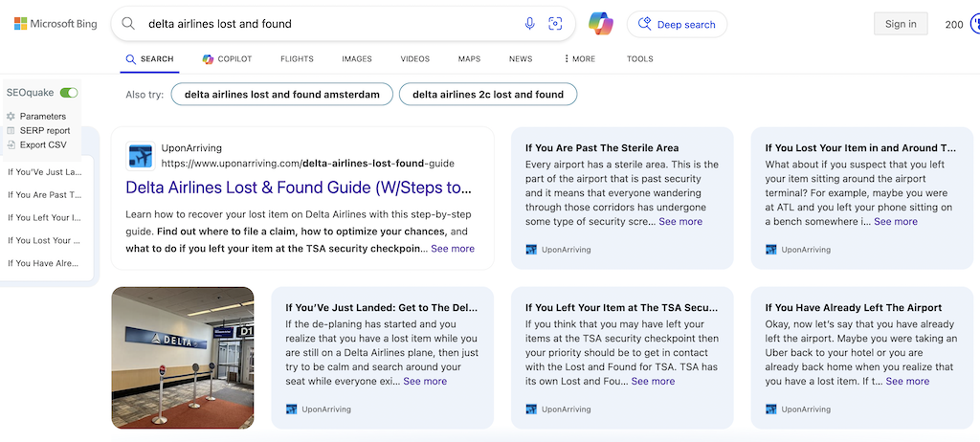Click the uponarriving.com URL under site name
Viewport: 980px width, 442px height.
307,164
